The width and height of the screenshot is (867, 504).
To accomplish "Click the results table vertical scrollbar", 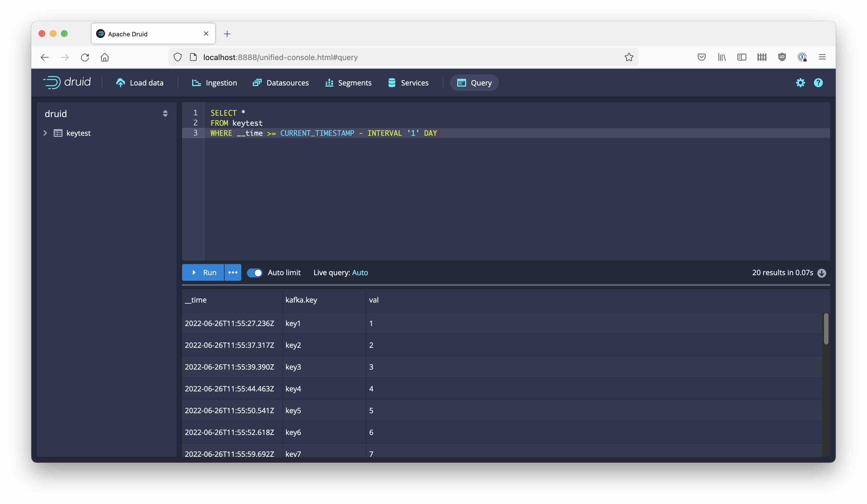I will [x=825, y=329].
